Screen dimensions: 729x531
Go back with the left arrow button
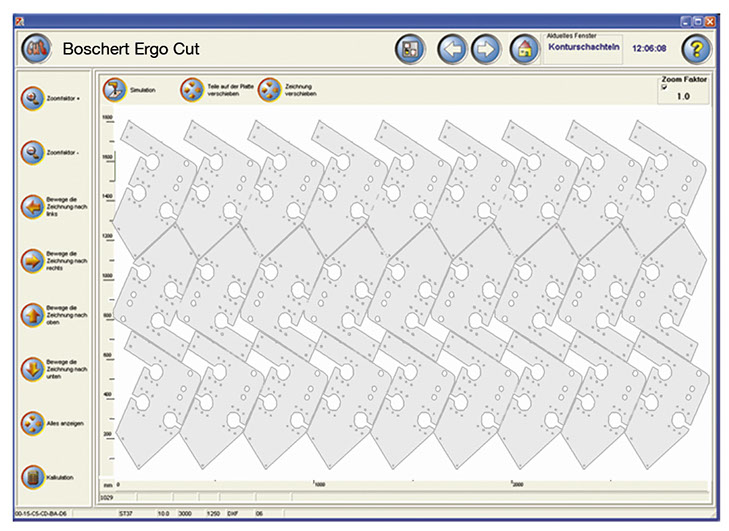point(452,49)
